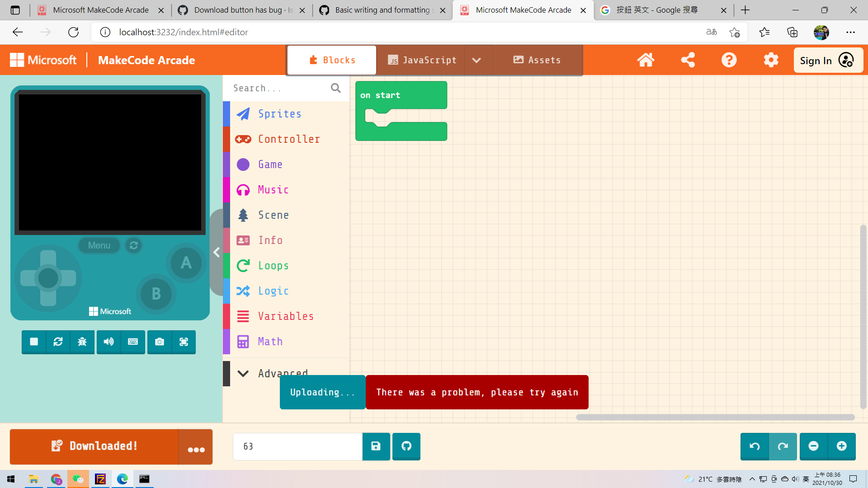Stop the simulator
This screenshot has width=868, height=488.
pos(33,342)
